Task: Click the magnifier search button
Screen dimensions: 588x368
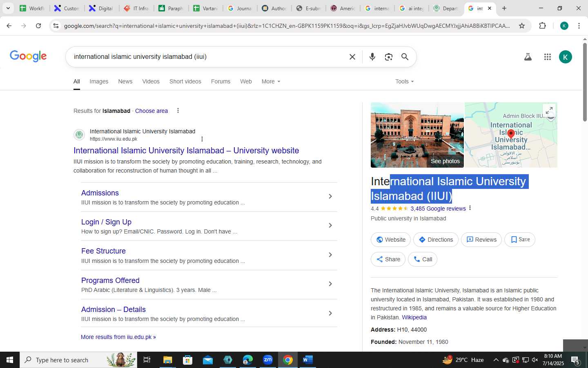Action: click(x=405, y=57)
